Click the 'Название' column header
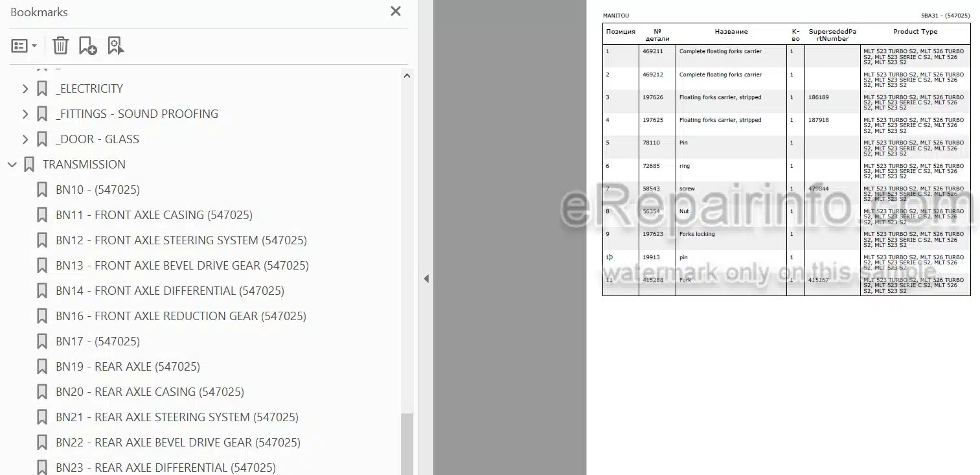The image size is (980, 475). point(731,32)
